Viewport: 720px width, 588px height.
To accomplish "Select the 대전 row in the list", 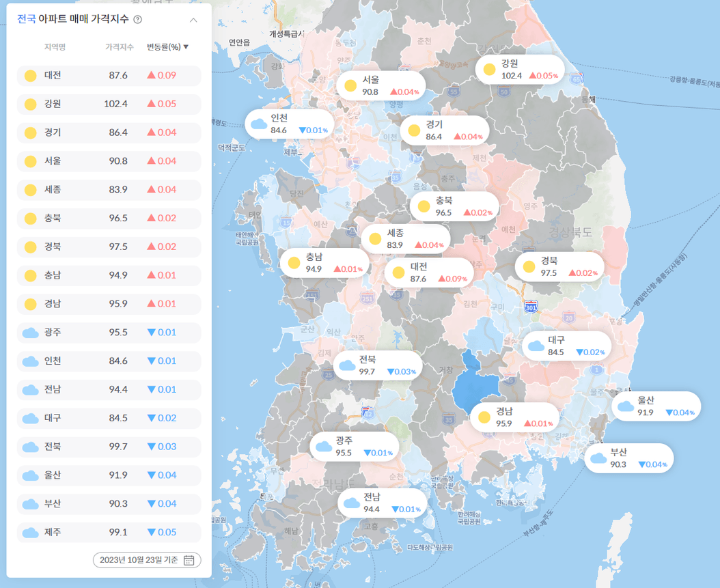I will [109, 75].
